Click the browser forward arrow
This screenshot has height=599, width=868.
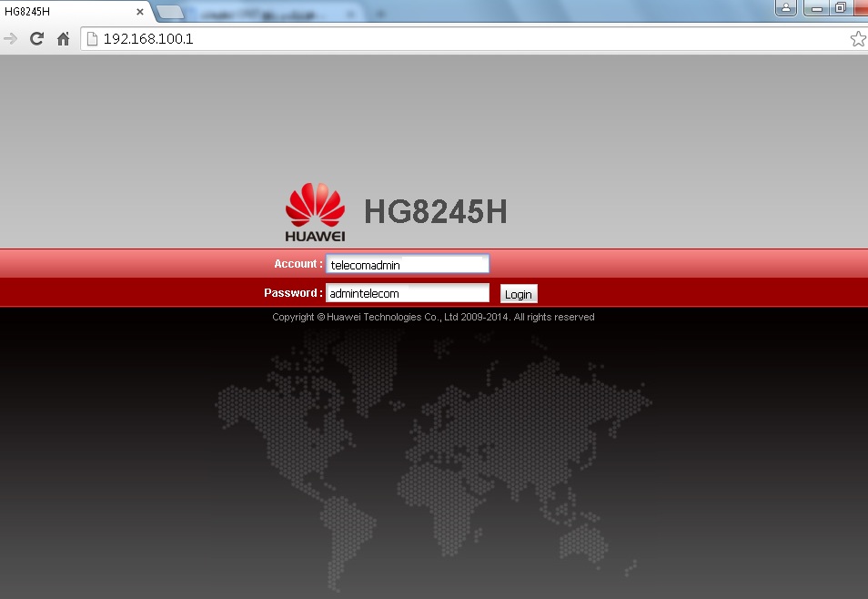[11, 39]
